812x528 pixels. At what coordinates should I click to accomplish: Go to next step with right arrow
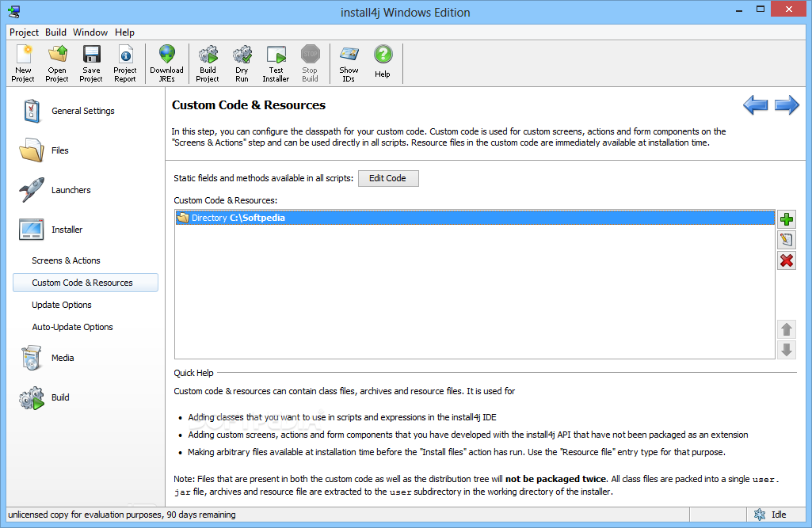787,105
